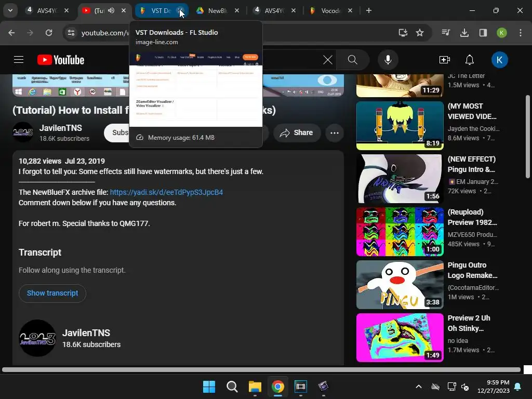Click the Chrome taskbar icon

[x=278, y=387]
